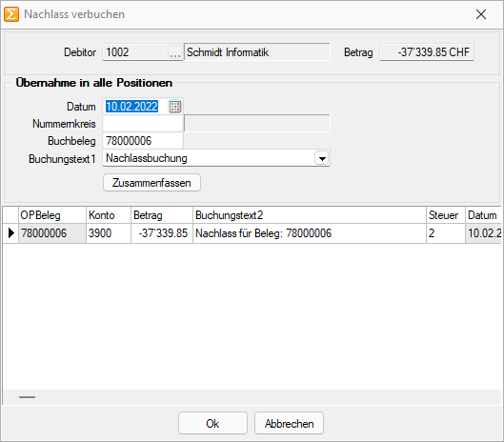Viewport: 504px width, 442px height.
Task: Click the Buchbeleg field 78000006
Action: tap(143, 141)
